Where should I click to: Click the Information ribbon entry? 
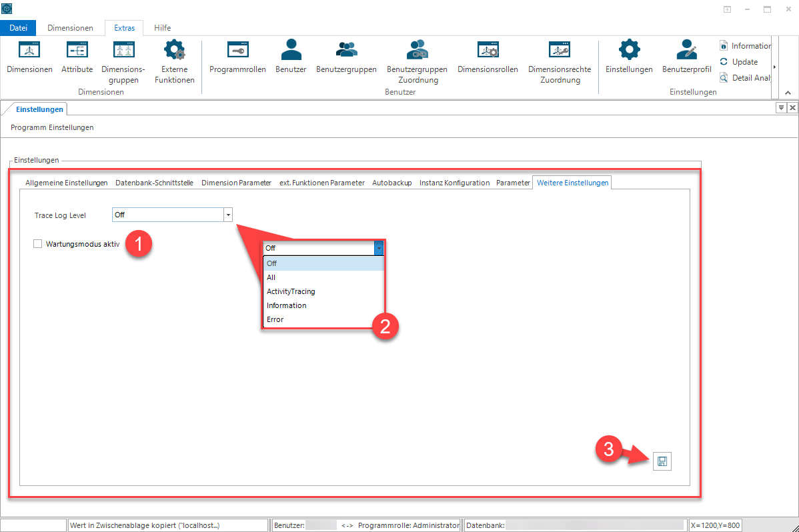click(745, 46)
